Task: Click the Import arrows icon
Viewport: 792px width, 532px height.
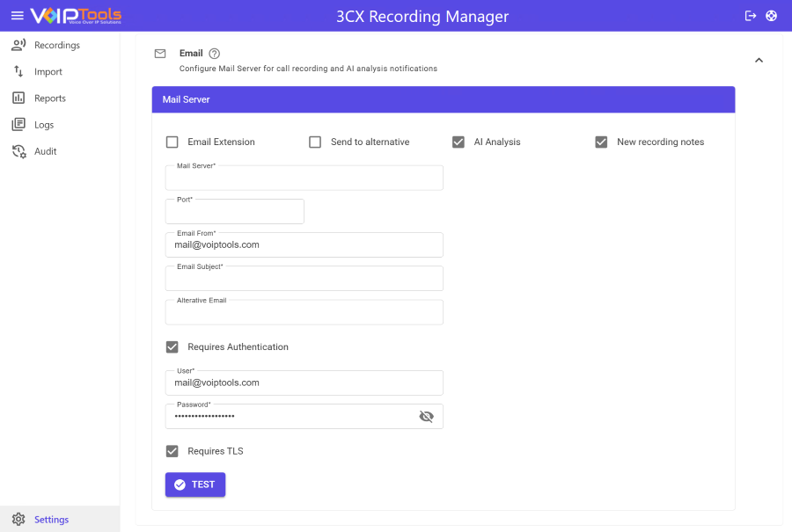Action: 18,71
